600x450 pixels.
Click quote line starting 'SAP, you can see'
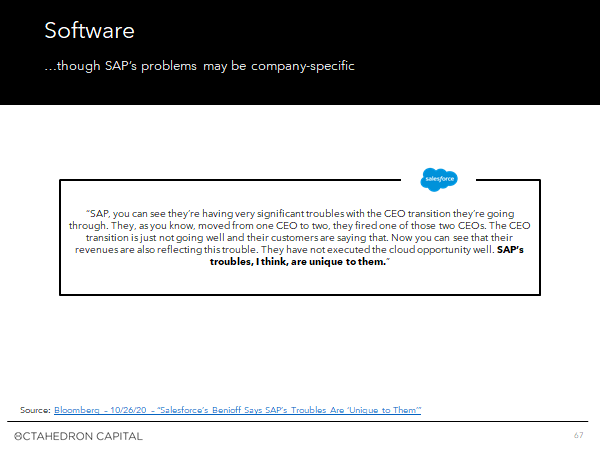300,214
